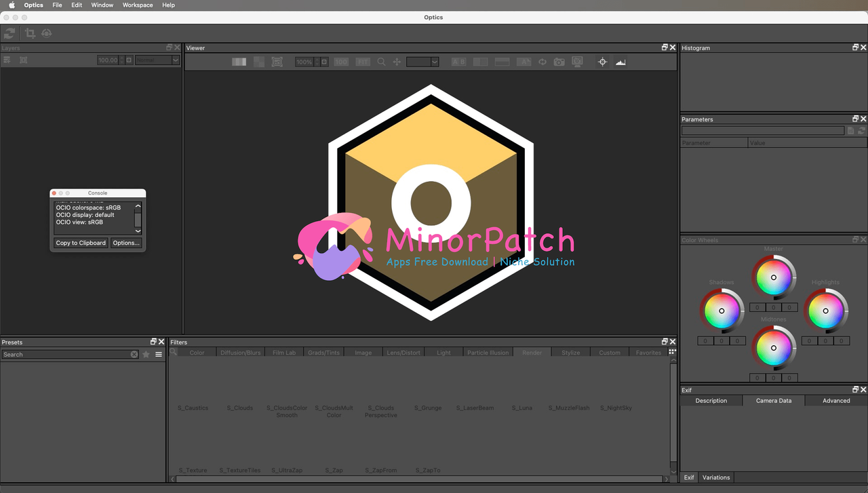This screenshot has height=493, width=868.
Task: Click the 1:1 frame icon in Viewer toolbar
Action: tap(277, 62)
